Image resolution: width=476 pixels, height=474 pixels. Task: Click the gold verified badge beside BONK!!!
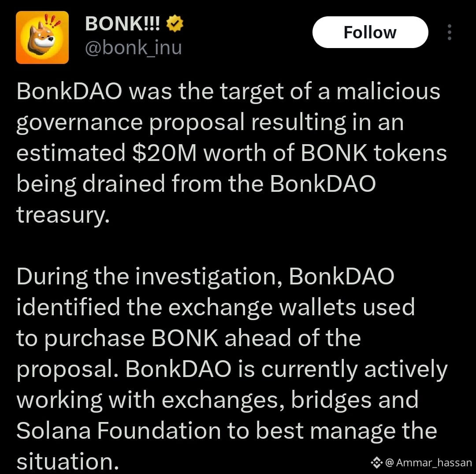175,24
